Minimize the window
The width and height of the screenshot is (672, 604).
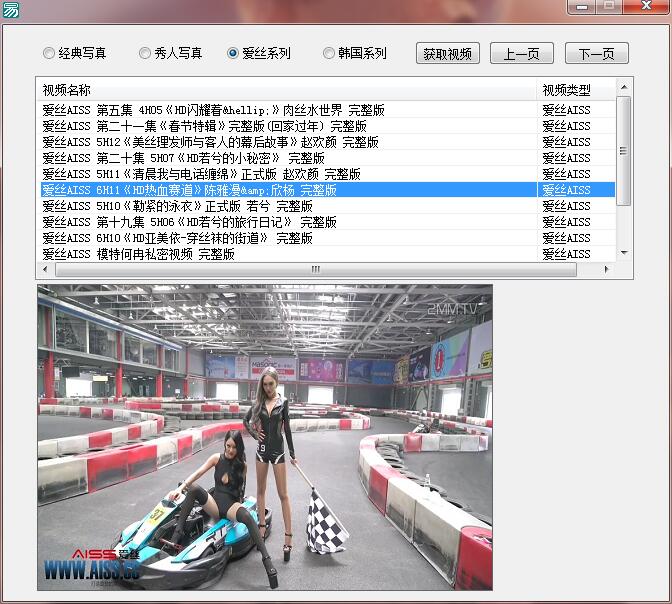pyautogui.click(x=582, y=7)
